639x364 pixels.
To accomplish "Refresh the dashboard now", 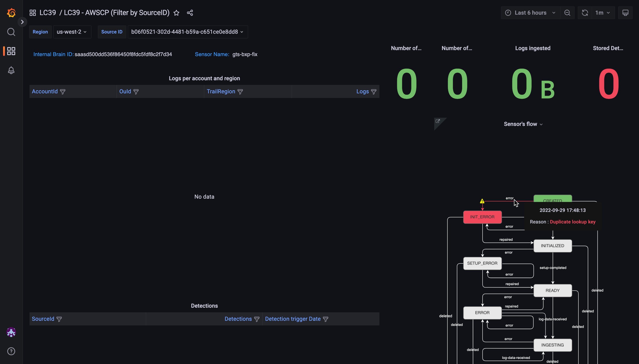I will tap(585, 13).
